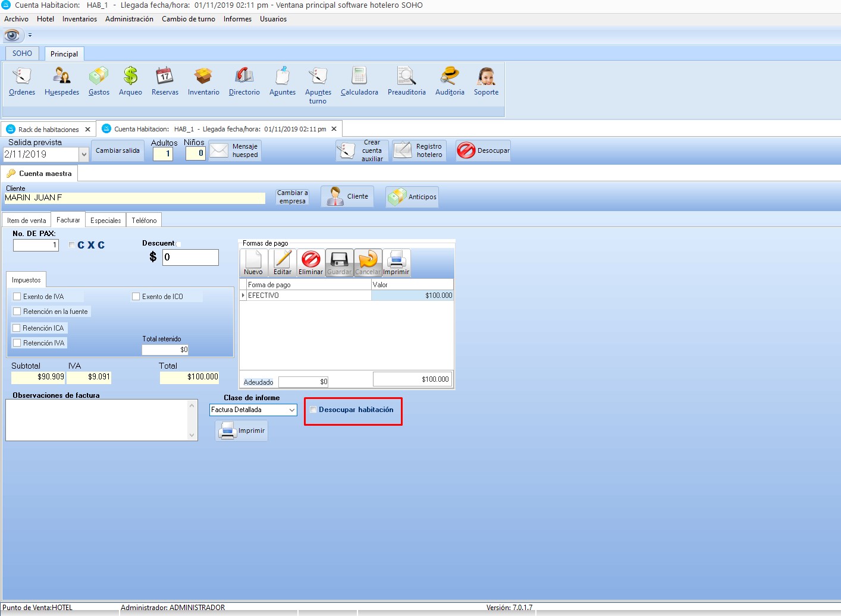The width and height of the screenshot is (841, 616).
Task: Switch to the Item de venta tab
Action: click(27, 221)
